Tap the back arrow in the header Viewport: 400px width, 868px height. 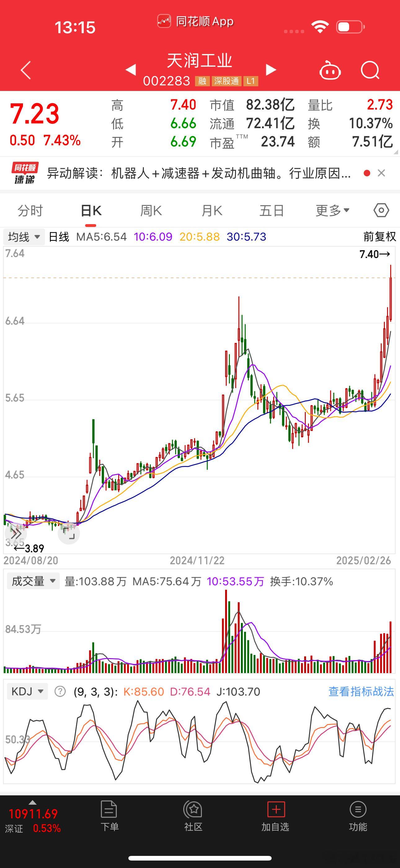pyautogui.click(x=26, y=70)
